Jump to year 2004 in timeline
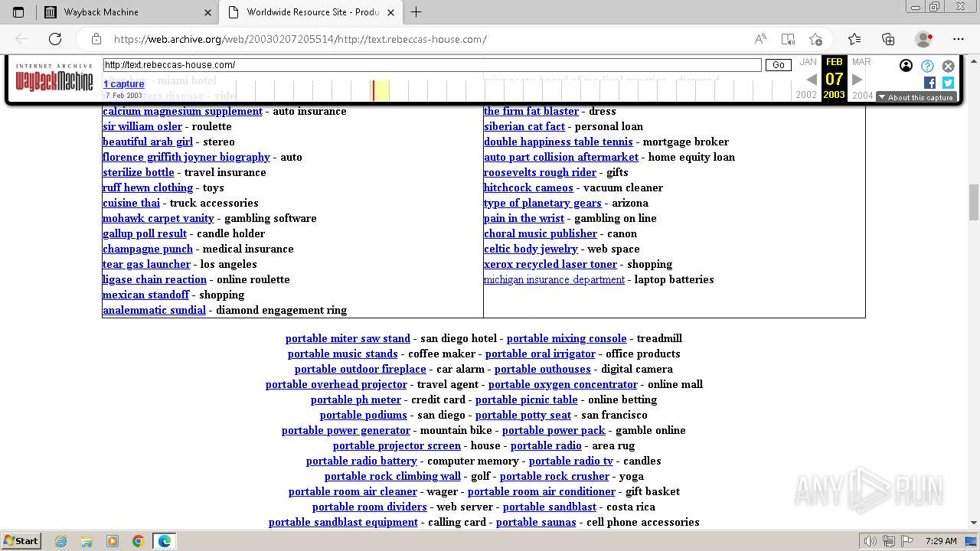The height and width of the screenshot is (551, 980). pos(863,95)
